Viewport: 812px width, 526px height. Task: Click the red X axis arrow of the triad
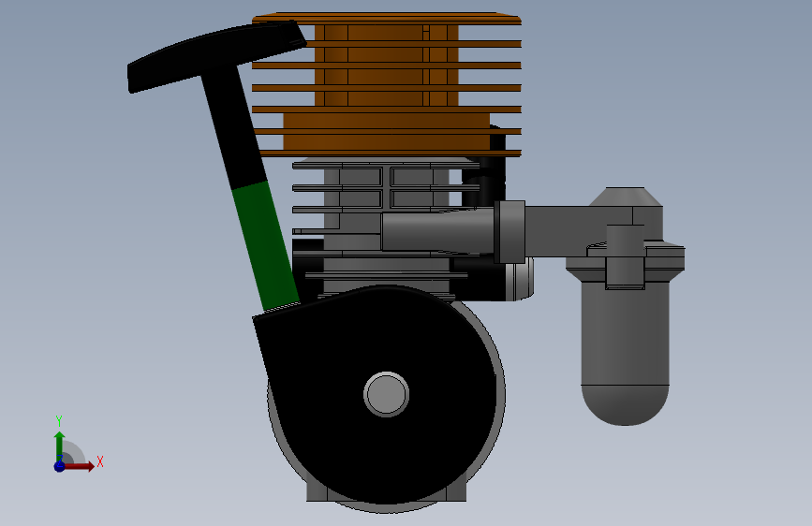tap(79, 466)
